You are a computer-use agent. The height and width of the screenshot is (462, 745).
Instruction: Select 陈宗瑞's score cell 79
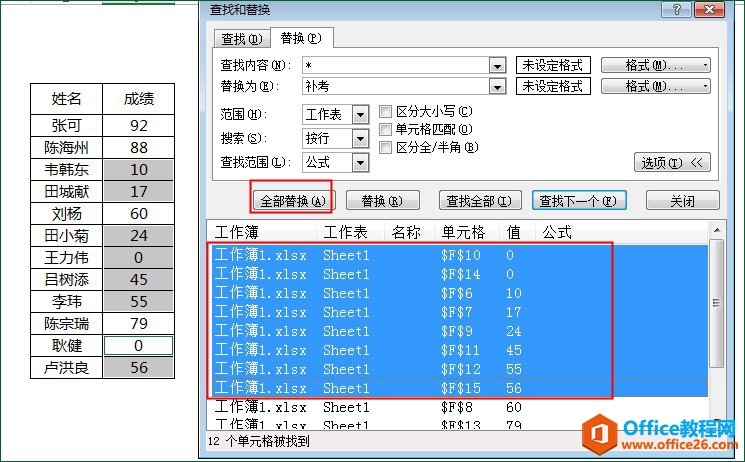tap(139, 324)
